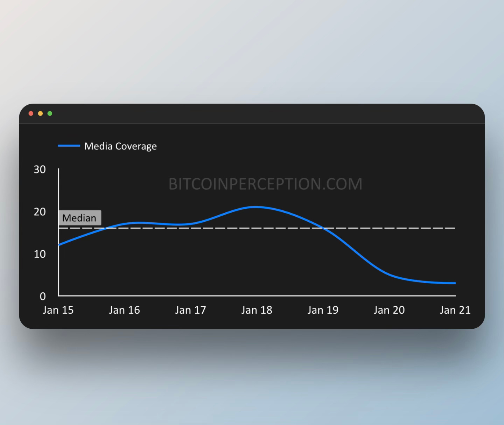The height and width of the screenshot is (425, 504).
Task: Click the 20 y-axis tick label
Action: tap(40, 212)
